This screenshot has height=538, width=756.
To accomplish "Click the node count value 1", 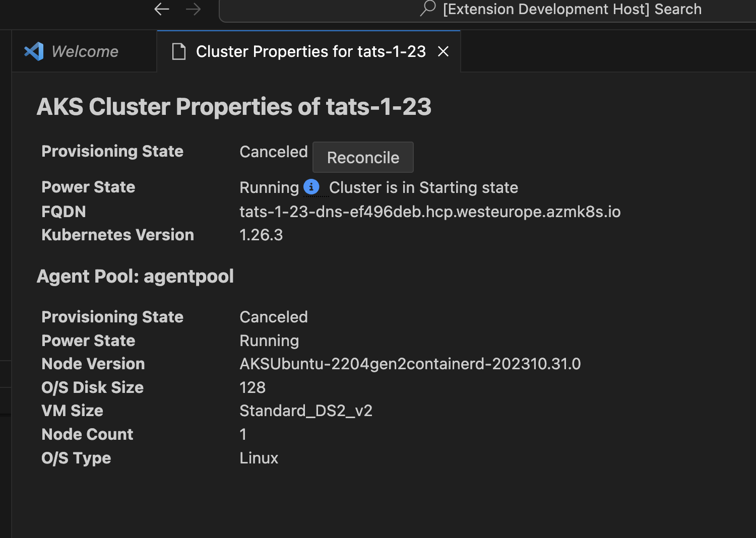I will tap(243, 434).
